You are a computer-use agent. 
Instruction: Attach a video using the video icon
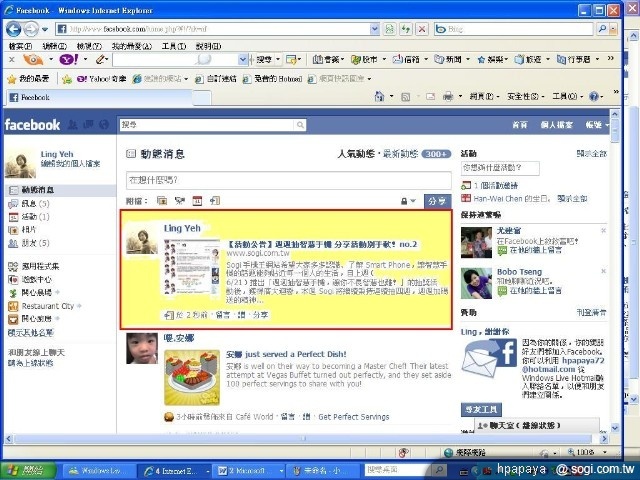[180, 200]
